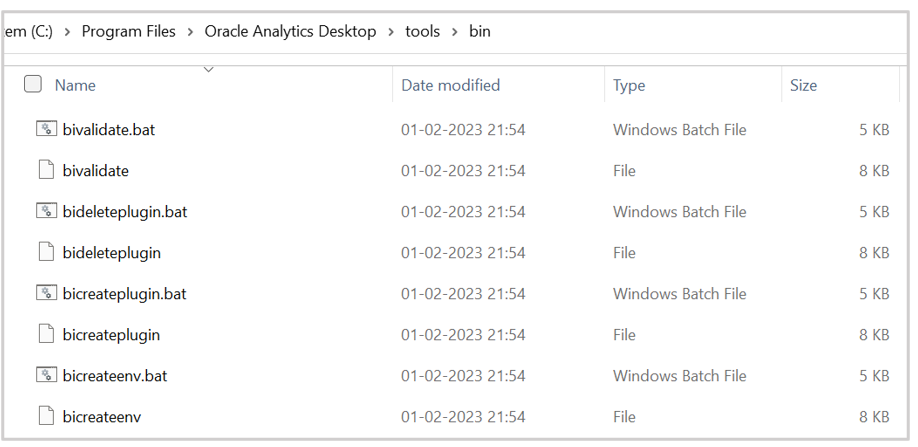This screenshot has width=918, height=447.
Task: Click 8 KB size of bideleteplugin row
Action: [874, 252]
